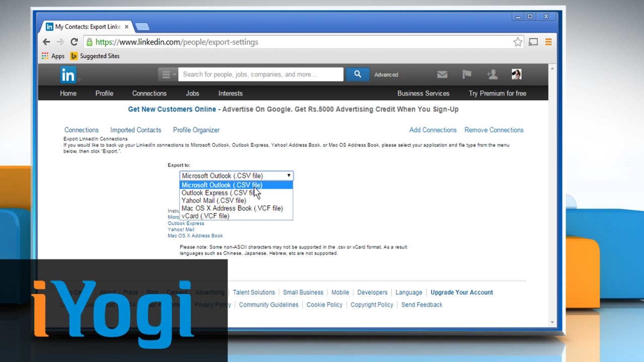Select Outlook Express (.CSV file) option
The height and width of the screenshot is (362, 644).
(236, 193)
